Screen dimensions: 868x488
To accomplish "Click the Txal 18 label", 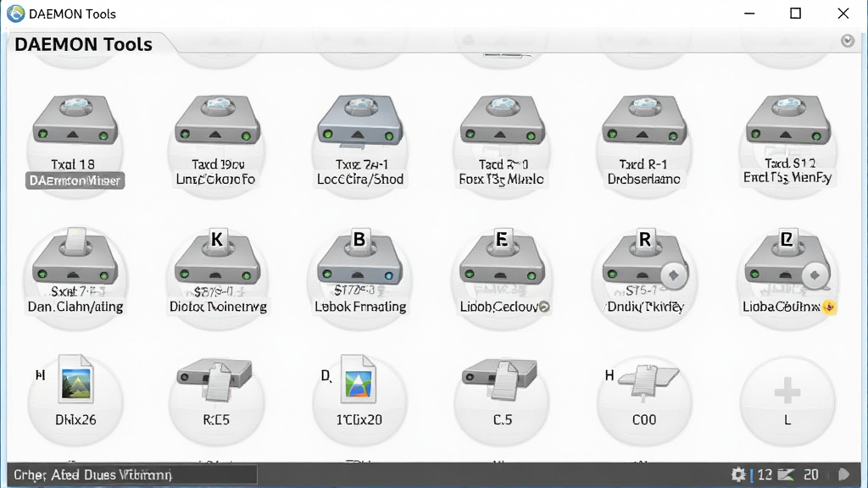I will (73, 164).
